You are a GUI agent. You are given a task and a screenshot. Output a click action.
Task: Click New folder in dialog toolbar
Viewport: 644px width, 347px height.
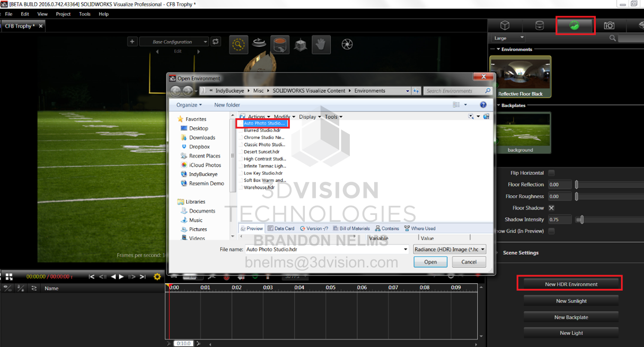[227, 105]
